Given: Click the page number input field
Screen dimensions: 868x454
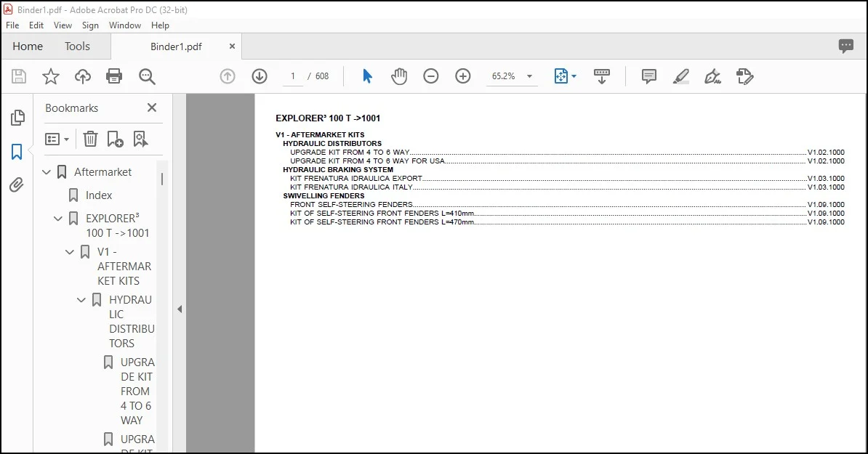Looking at the screenshot, I should point(293,76).
